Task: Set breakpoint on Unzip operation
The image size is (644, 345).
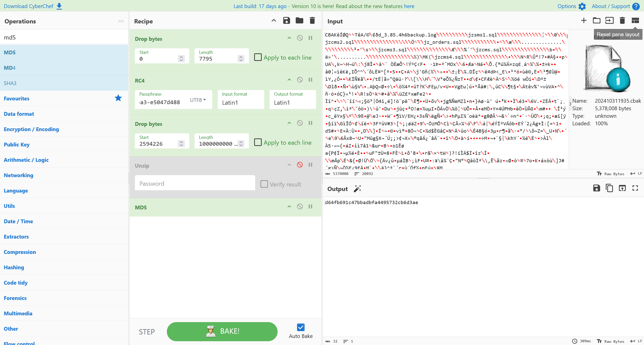Action: [310, 165]
